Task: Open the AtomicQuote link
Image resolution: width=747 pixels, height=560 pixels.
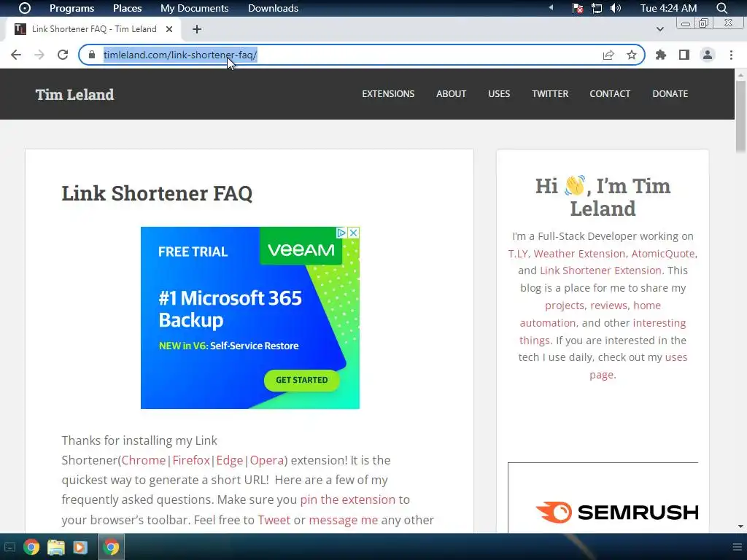Action: click(663, 253)
